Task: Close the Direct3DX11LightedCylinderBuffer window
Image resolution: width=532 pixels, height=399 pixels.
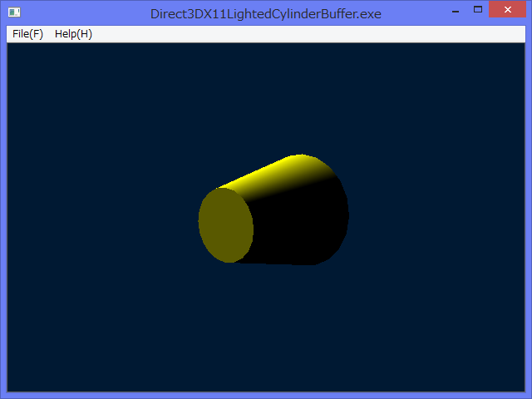Action: [x=508, y=9]
